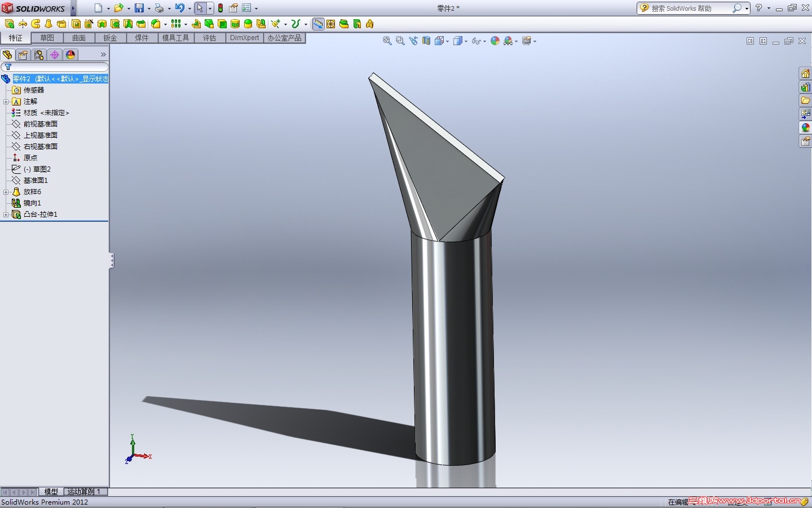Open the 办公室产品 ribbon tab

[x=285, y=38]
